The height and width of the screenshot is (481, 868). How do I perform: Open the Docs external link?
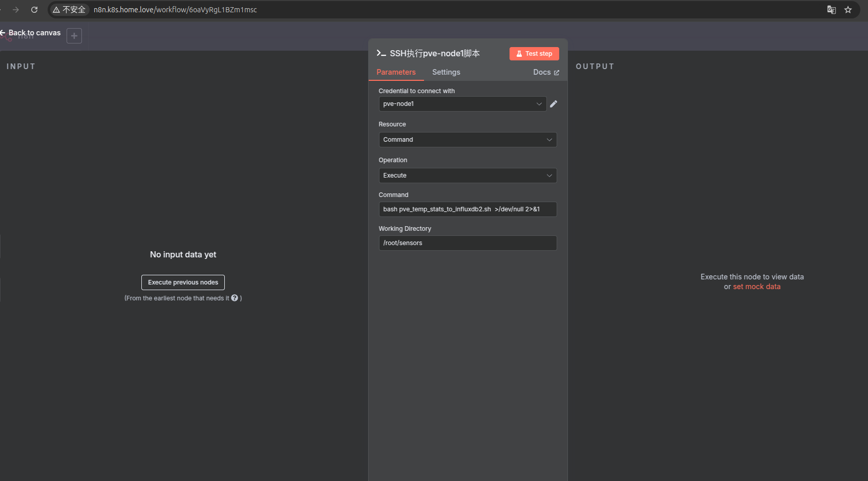pyautogui.click(x=546, y=72)
